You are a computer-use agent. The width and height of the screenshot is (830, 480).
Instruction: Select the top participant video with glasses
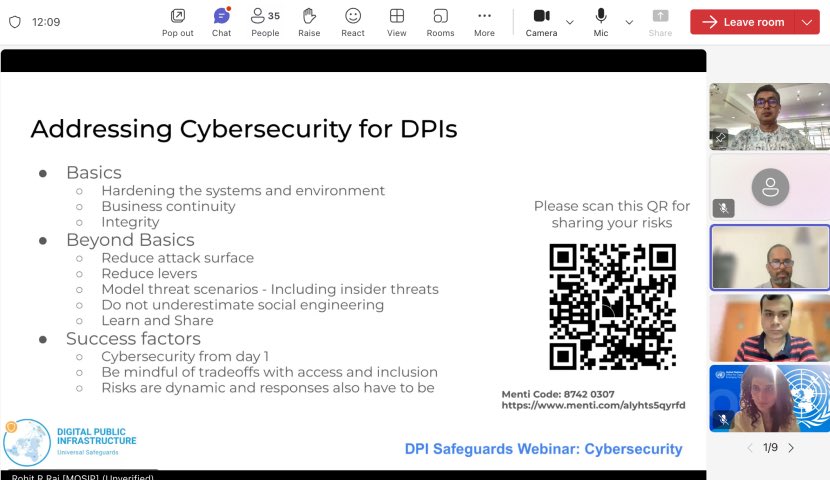pyautogui.click(x=770, y=116)
